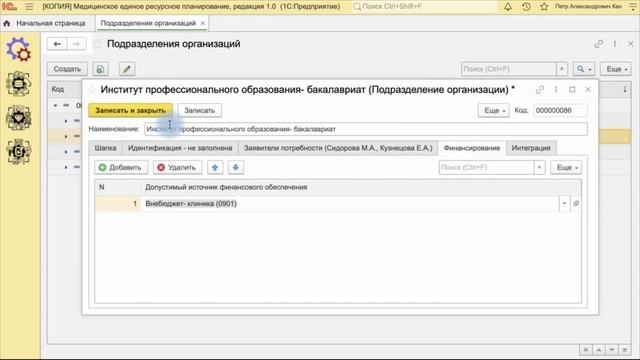Click the global search field
Screen dimensions: 640x360
coord(424,7)
